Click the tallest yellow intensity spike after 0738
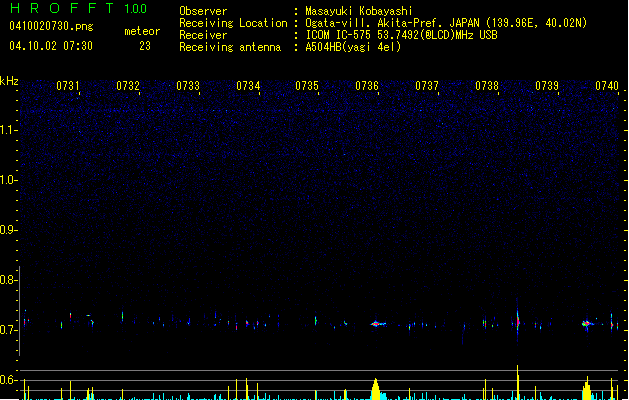 point(518,382)
